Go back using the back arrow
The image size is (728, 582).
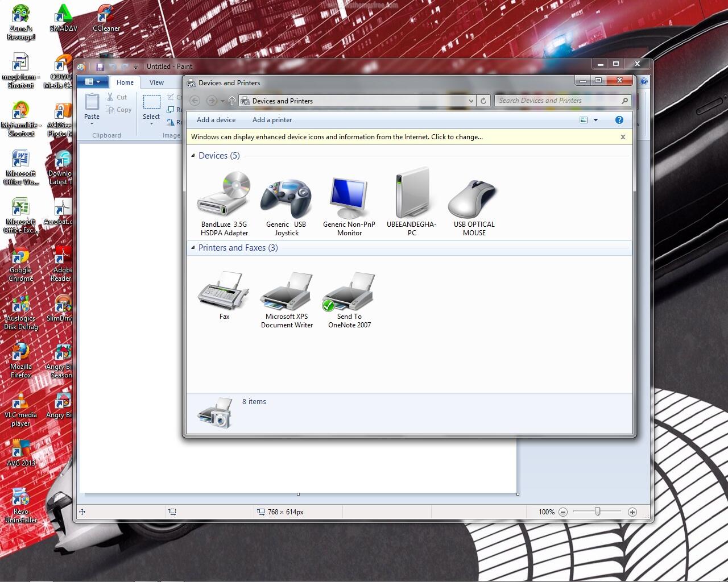[195, 101]
